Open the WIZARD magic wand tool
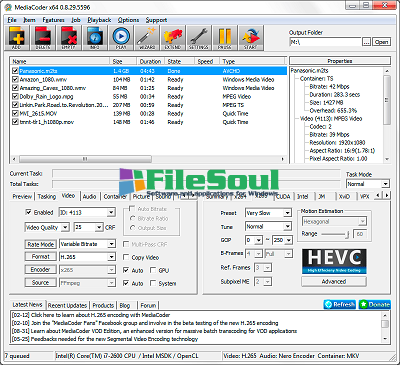 coord(147,38)
